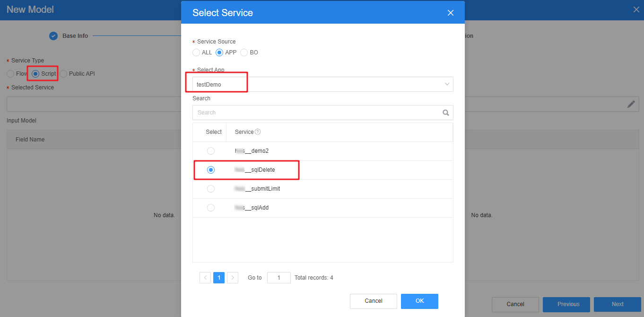
Task: Click the Service column help icon
Action: tap(258, 132)
